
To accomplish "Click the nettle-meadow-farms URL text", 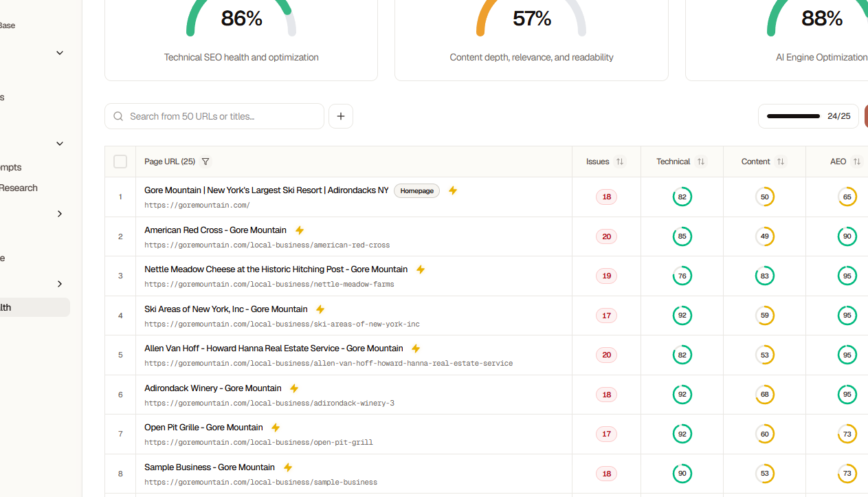I will click(x=269, y=285).
